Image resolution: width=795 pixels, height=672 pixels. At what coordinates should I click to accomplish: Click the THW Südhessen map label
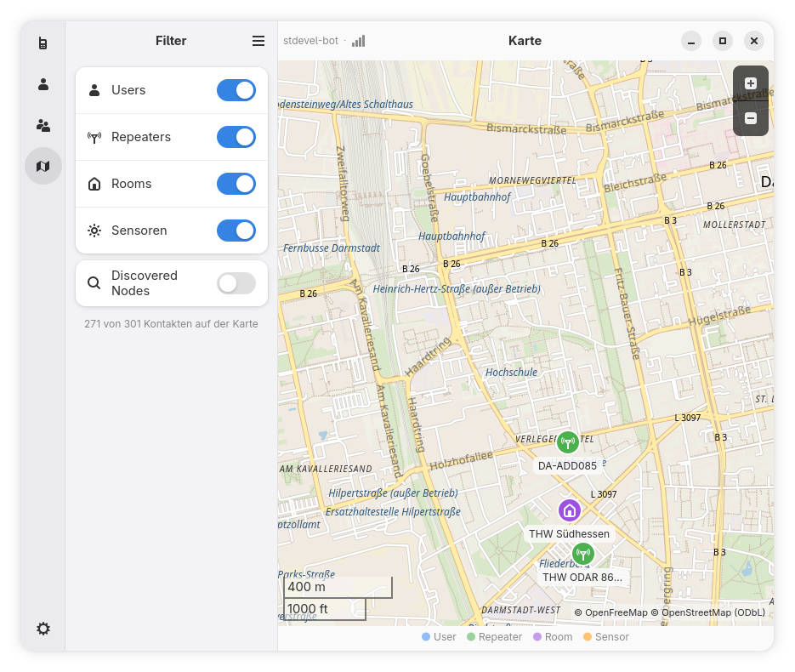pyautogui.click(x=570, y=533)
